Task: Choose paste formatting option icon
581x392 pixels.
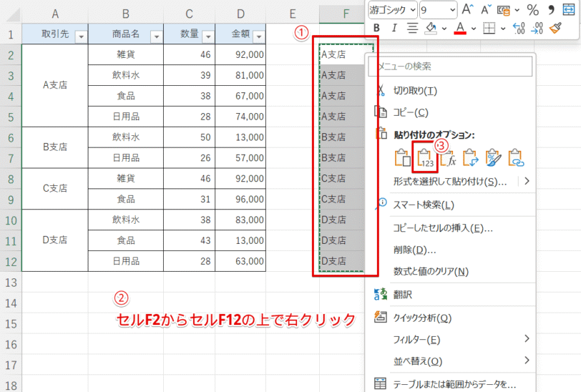Action: click(x=493, y=158)
